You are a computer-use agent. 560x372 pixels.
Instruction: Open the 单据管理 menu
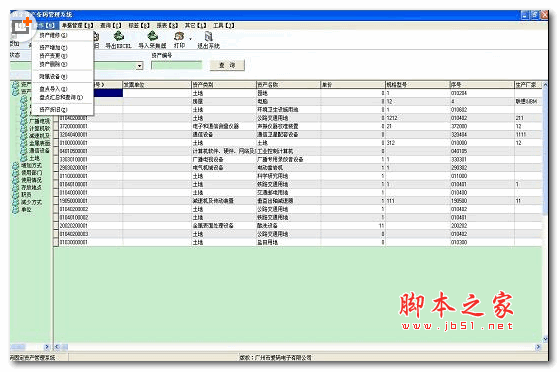[77, 25]
